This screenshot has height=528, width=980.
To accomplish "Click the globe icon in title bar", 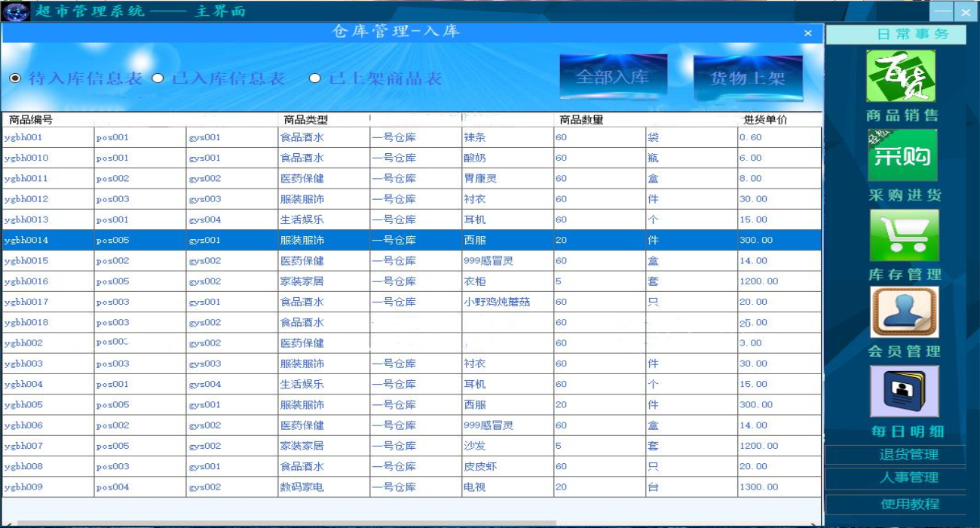I will 16,11.
